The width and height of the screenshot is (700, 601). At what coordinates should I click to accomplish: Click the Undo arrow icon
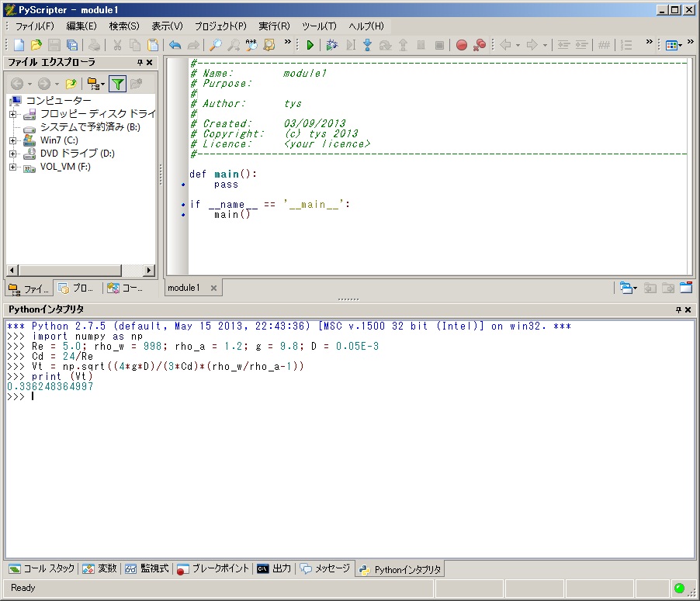coord(175,45)
